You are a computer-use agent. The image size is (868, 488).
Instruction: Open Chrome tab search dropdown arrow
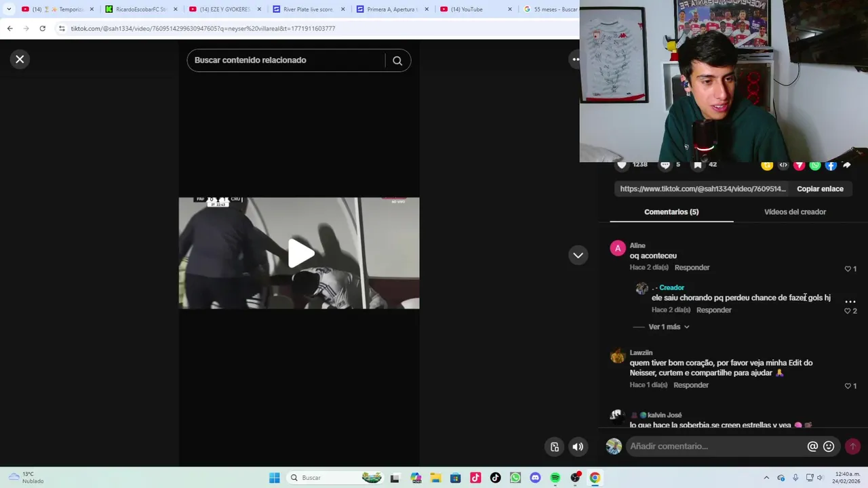click(x=9, y=9)
